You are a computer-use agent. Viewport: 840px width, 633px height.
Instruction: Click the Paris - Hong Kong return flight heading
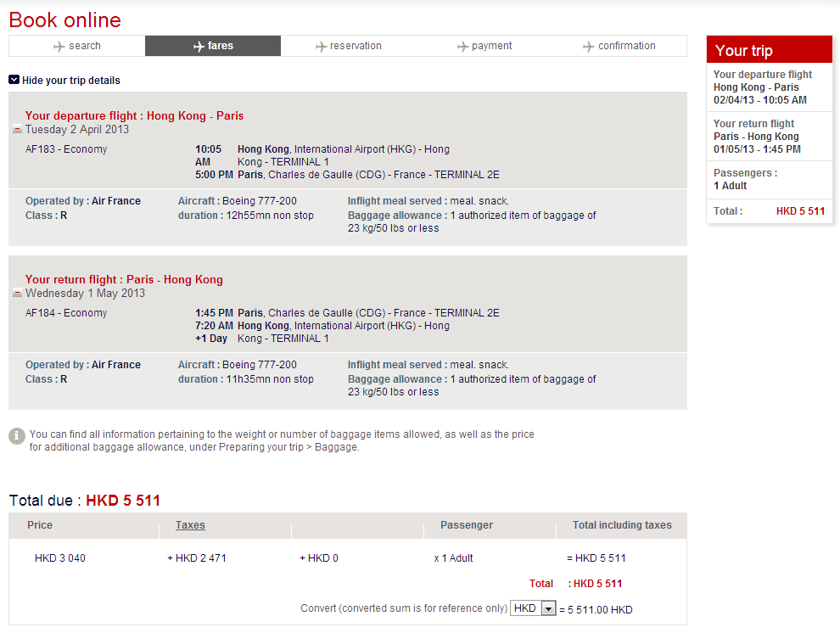click(x=124, y=280)
